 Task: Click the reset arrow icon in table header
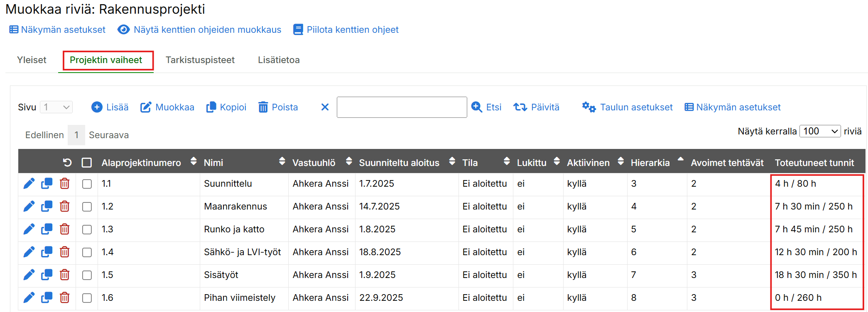point(67,163)
